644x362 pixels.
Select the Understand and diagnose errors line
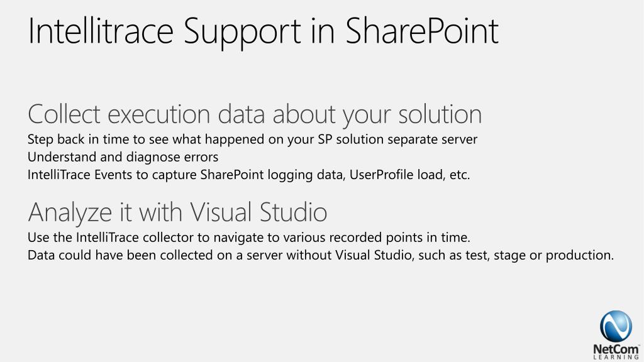[x=123, y=157]
